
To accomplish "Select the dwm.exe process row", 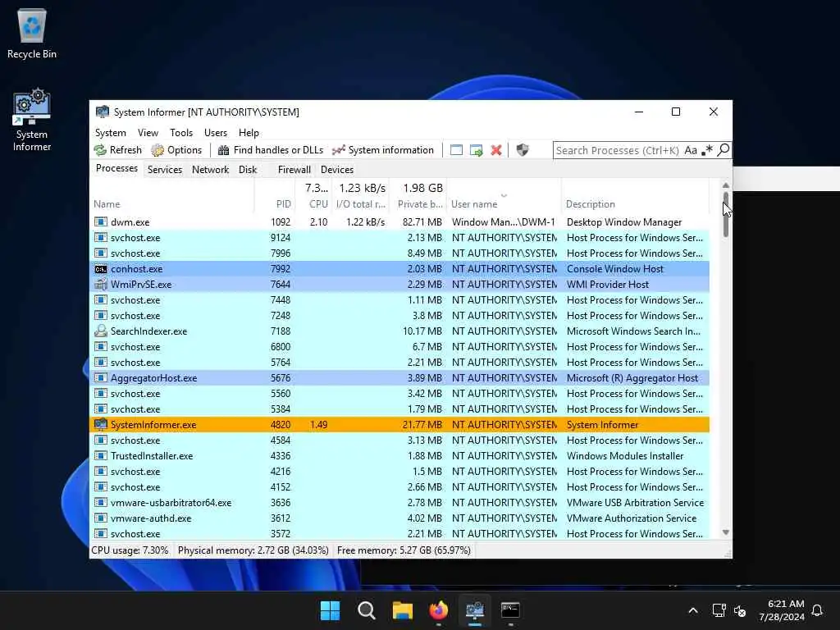I will tap(399, 221).
